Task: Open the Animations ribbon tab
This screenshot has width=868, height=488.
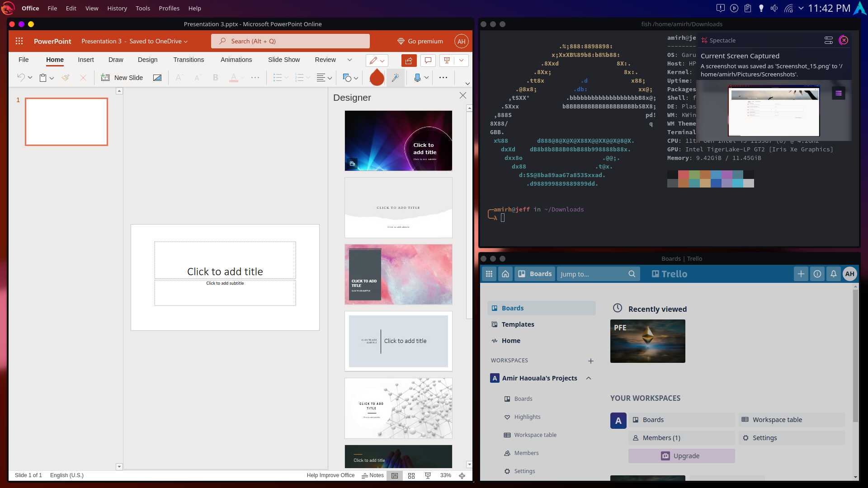Action: [x=236, y=60]
